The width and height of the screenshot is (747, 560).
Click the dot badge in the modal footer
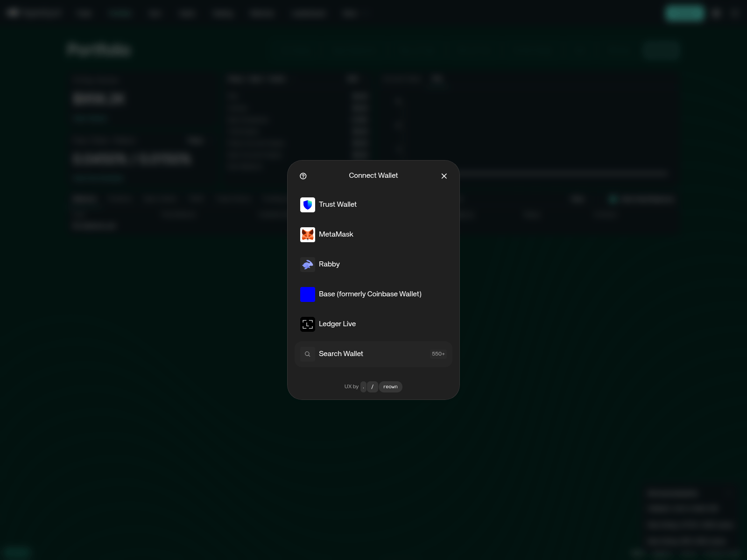tap(364, 386)
